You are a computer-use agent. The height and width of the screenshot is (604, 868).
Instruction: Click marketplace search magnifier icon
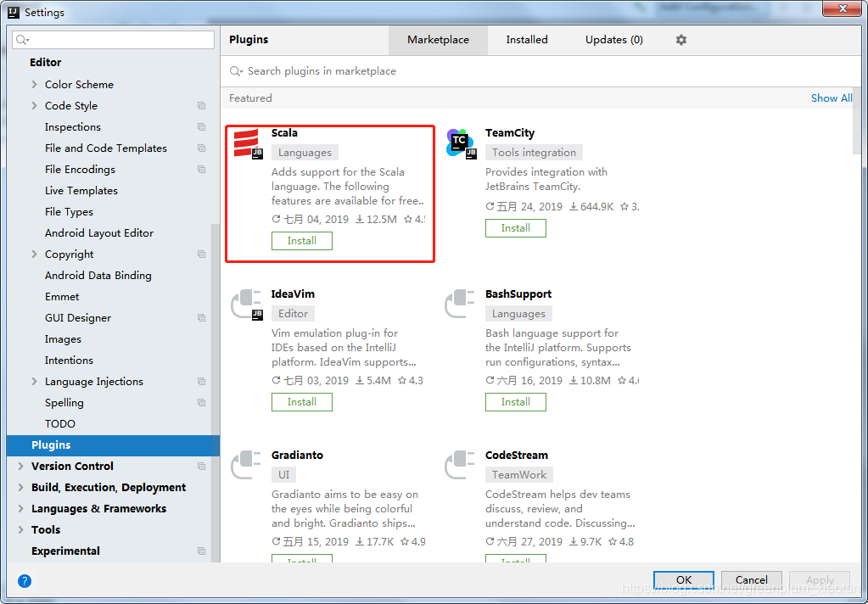pos(237,71)
